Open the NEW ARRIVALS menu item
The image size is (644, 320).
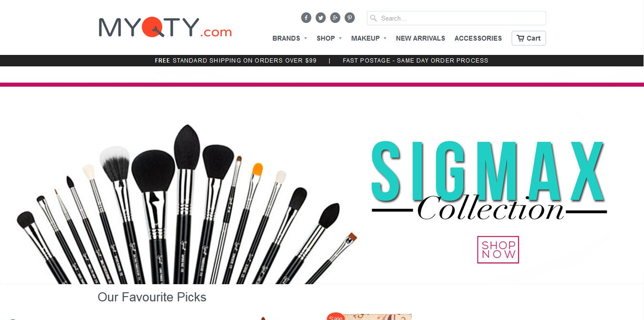point(420,38)
